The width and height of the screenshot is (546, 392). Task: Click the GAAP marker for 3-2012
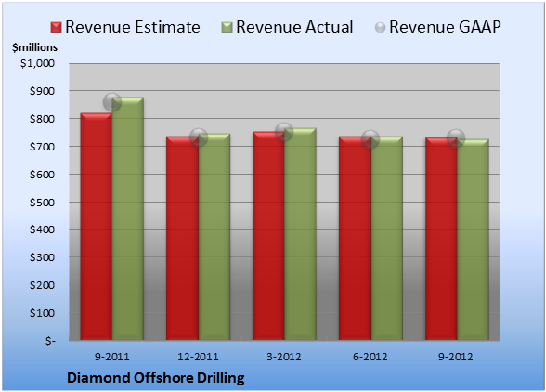[284, 131]
